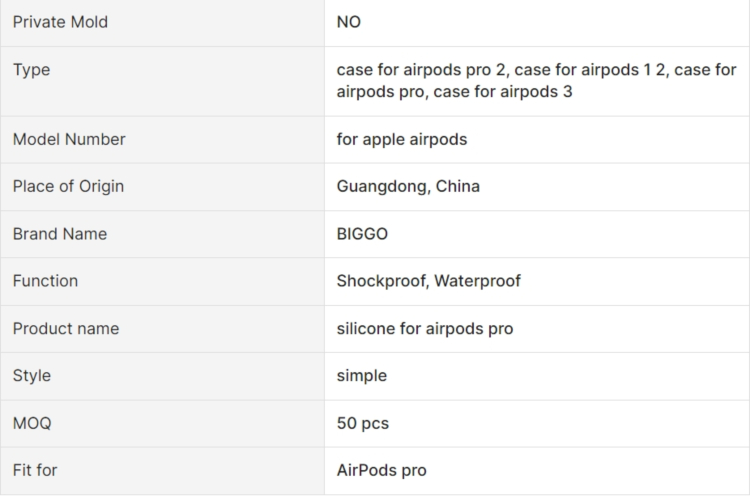Select the Place of Origin label
Image resolution: width=750 pixels, height=496 pixels.
click(x=68, y=186)
